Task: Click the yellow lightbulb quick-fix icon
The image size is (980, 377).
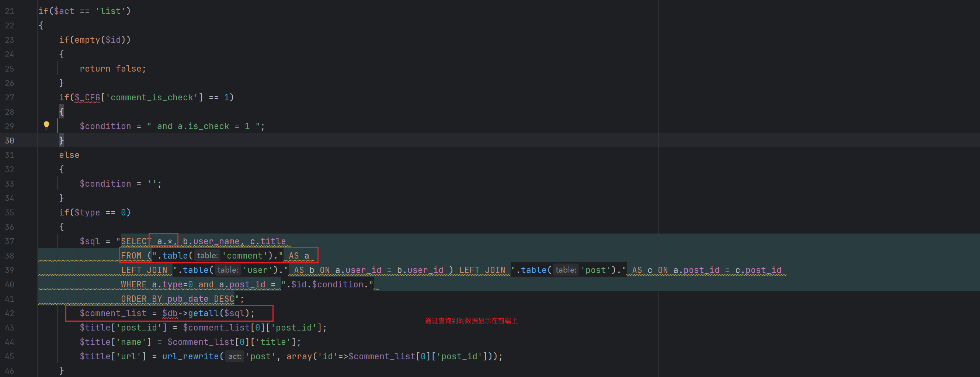Action: [46, 125]
